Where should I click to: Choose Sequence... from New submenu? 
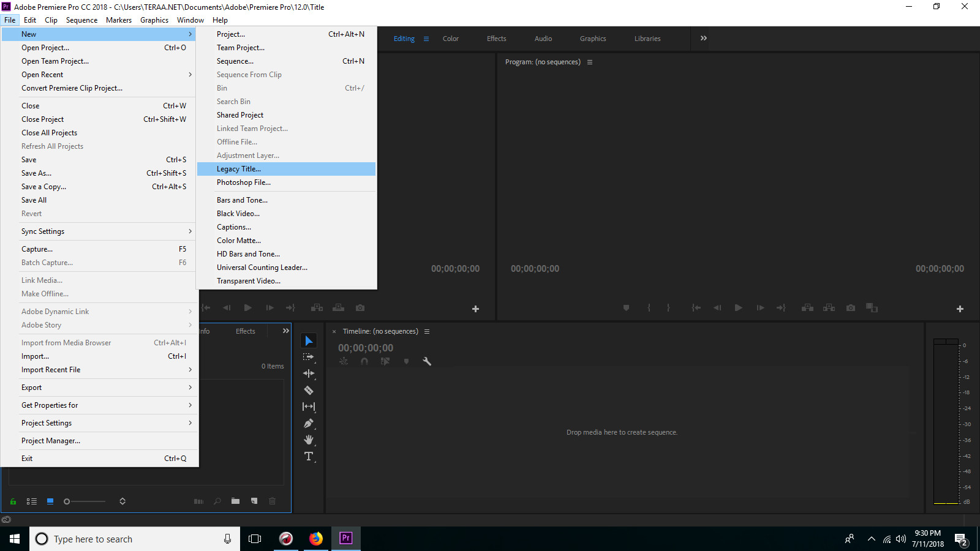coord(286,61)
